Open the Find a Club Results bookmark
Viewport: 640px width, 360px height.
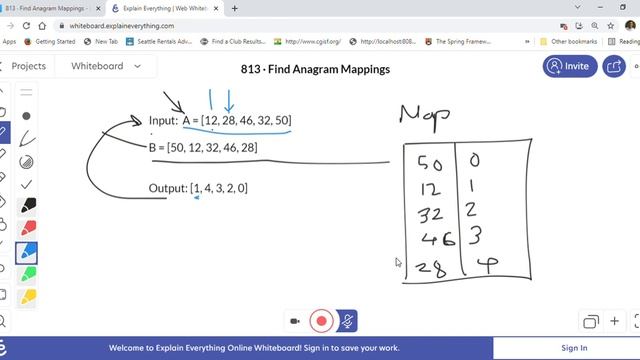[233, 42]
